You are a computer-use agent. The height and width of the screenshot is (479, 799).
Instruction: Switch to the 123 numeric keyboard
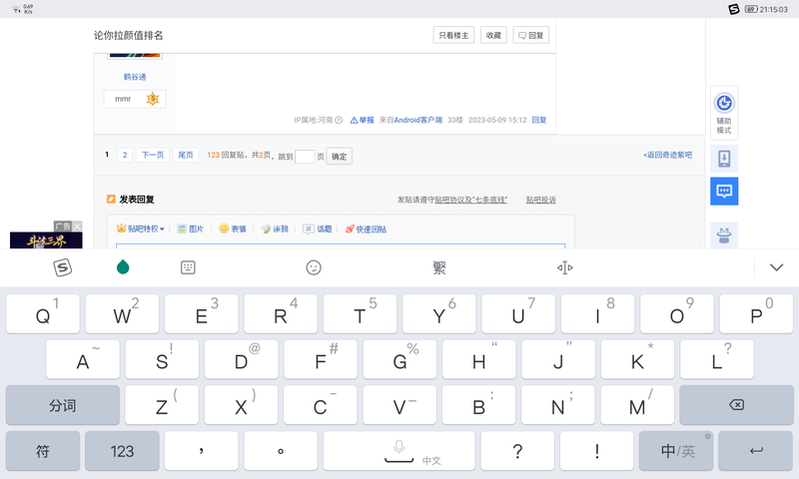tap(122, 451)
